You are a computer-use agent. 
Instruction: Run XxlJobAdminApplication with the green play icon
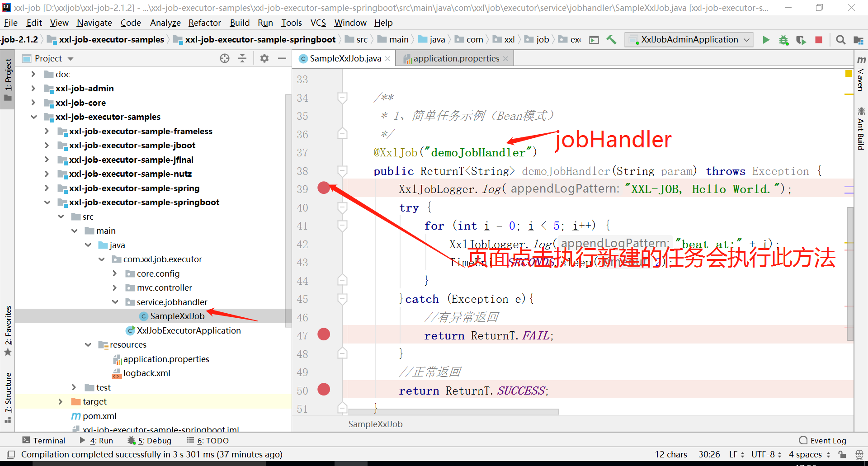(766, 40)
